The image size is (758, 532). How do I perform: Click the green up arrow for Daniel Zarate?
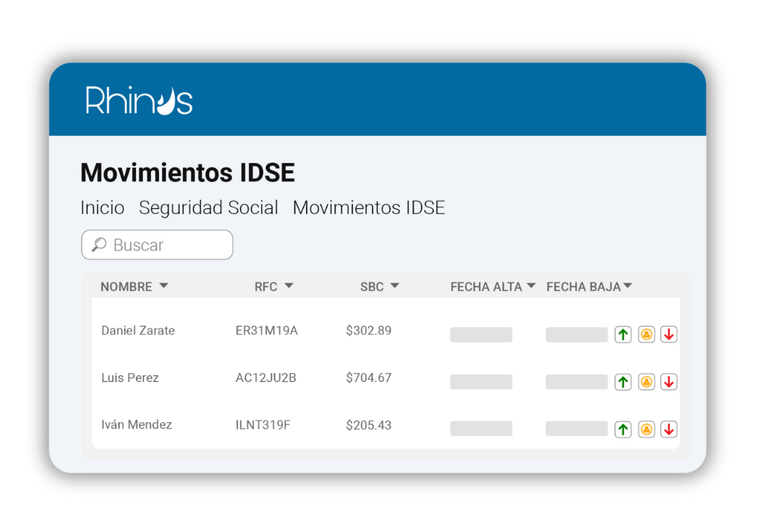click(x=623, y=335)
